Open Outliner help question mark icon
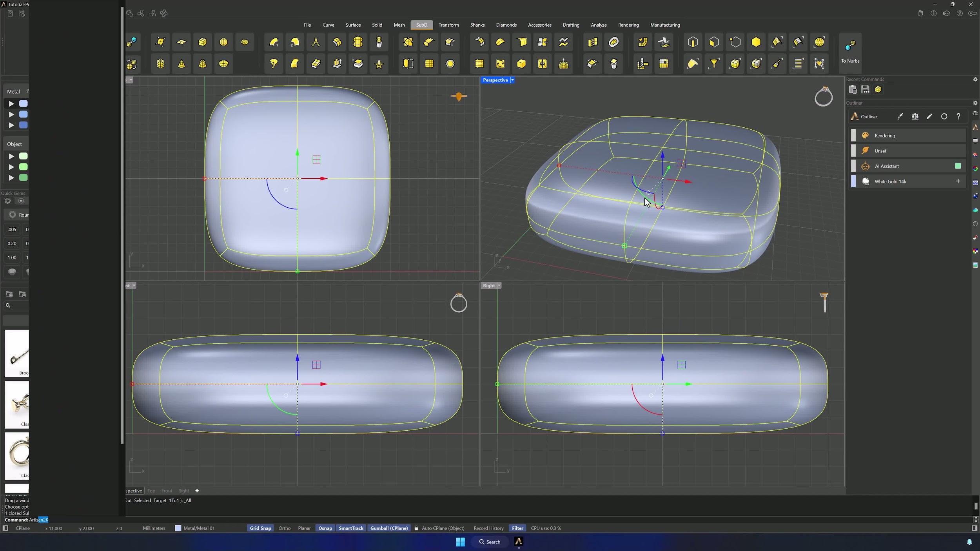The height and width of the screenshot is (551, 980). coord(958,116)
